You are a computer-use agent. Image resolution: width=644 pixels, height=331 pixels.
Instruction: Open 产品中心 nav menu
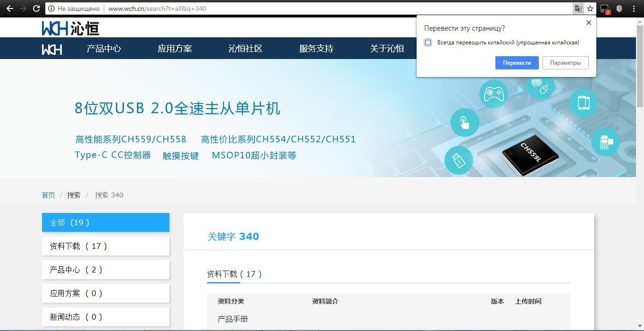point(104,49)
